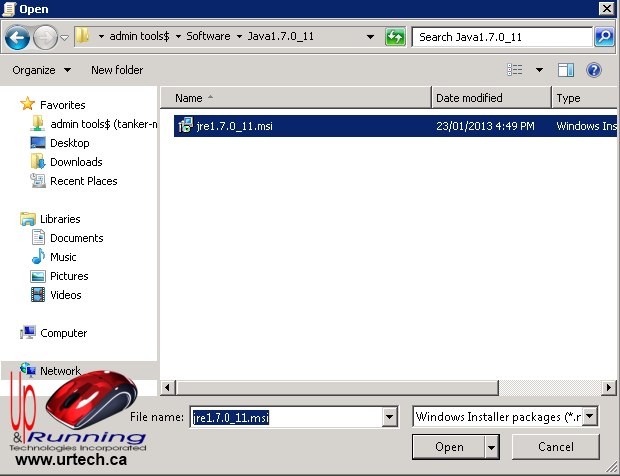This screenshot has height=476, width=620.
Task: Click the horizontal scrollbar in file list
Action: pos(380,387)
